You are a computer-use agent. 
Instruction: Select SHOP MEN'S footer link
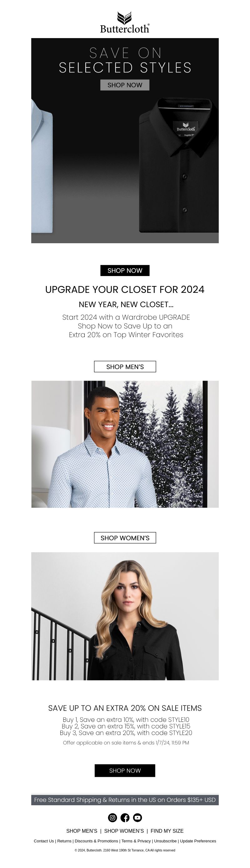pos(82,831)
